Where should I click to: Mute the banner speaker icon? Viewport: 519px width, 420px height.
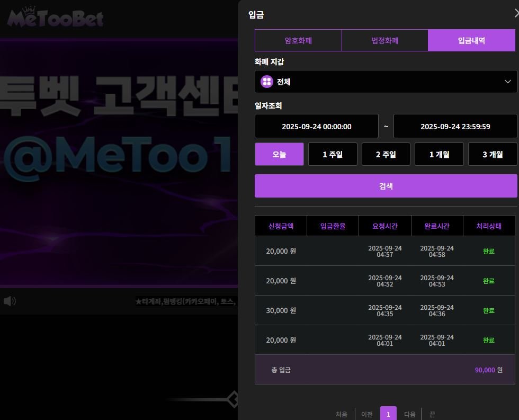coord(10,301)
